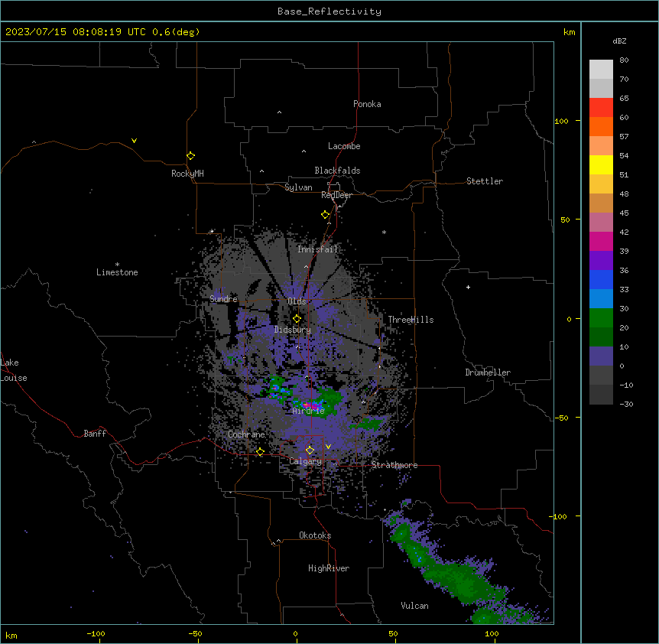Viewport: 659px width, 644px height.
Task: Click the Sundre label
Action: pos(223,299)
